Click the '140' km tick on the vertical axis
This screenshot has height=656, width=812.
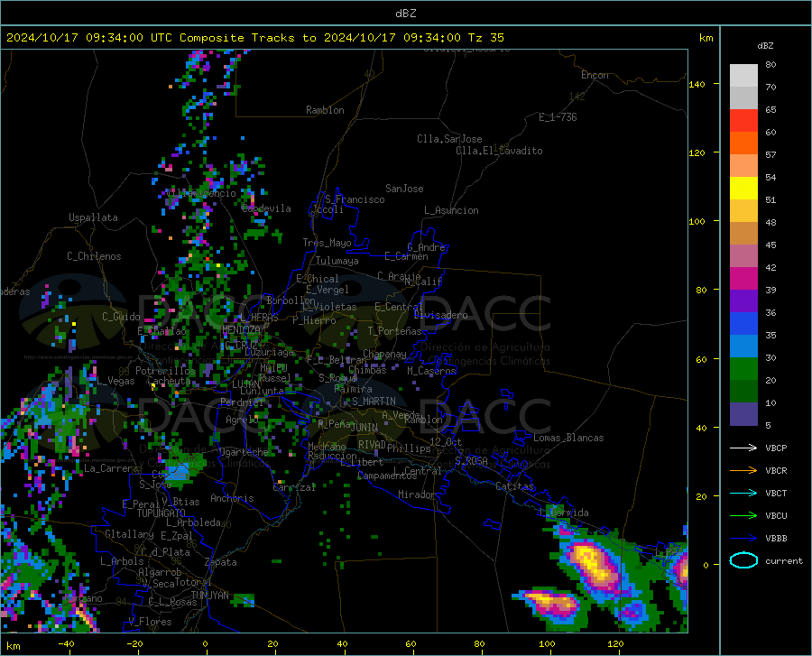tap(697, 84)
